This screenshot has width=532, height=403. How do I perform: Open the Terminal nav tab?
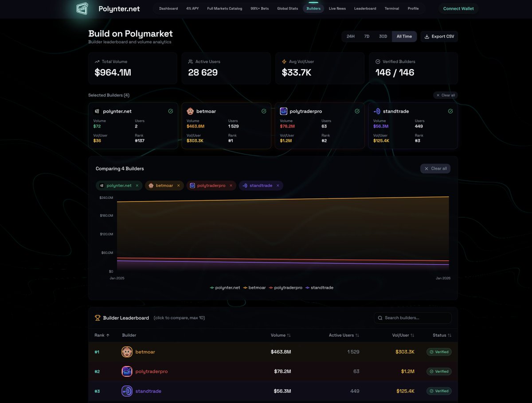[392, 8]
